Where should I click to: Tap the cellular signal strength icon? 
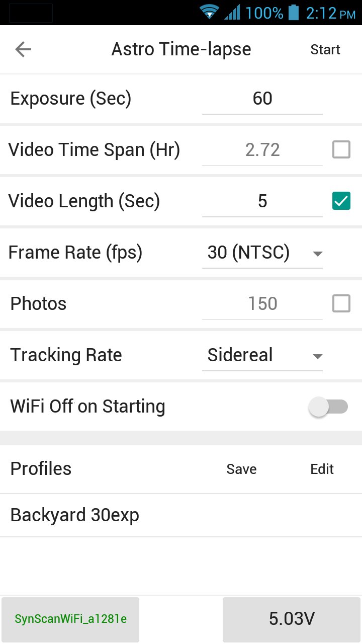(x=232, y=12)
